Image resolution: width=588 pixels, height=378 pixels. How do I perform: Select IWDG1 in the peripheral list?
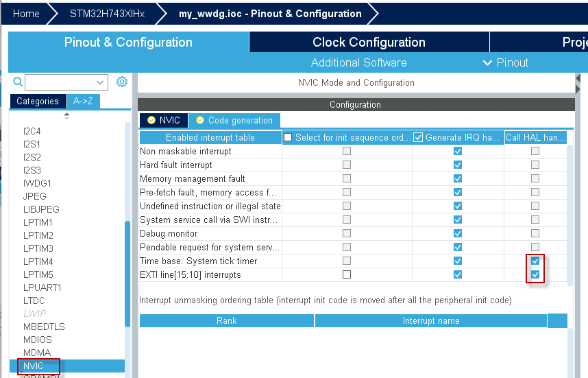(37, 184)
